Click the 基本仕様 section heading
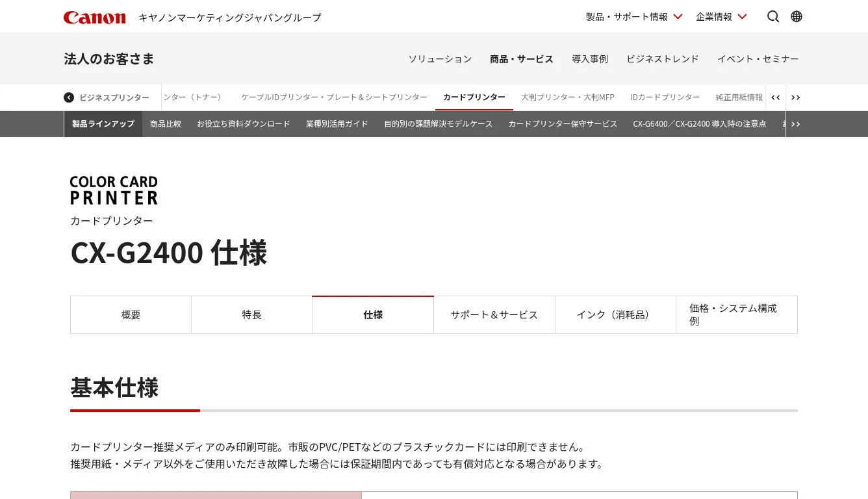This screenshot has height=499, width=868. (x=114, y=388)
